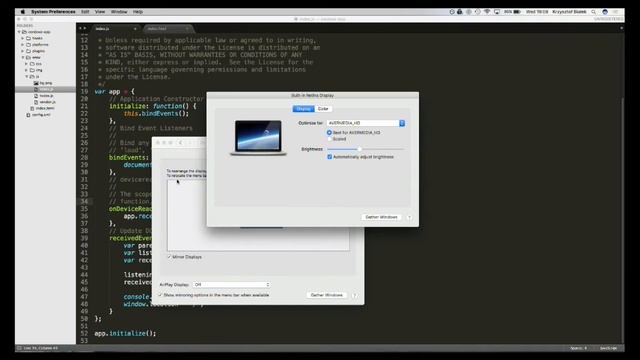Viewport: 640px width, 360px height.
Task: Click the Wi-Fi icon in the menu bar
Action: 487,12
